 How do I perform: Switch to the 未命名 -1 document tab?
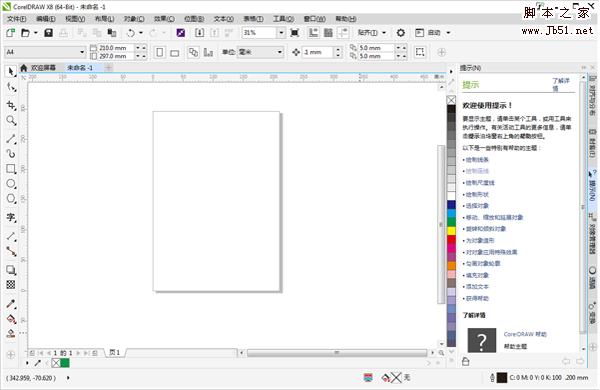(80, 68)
